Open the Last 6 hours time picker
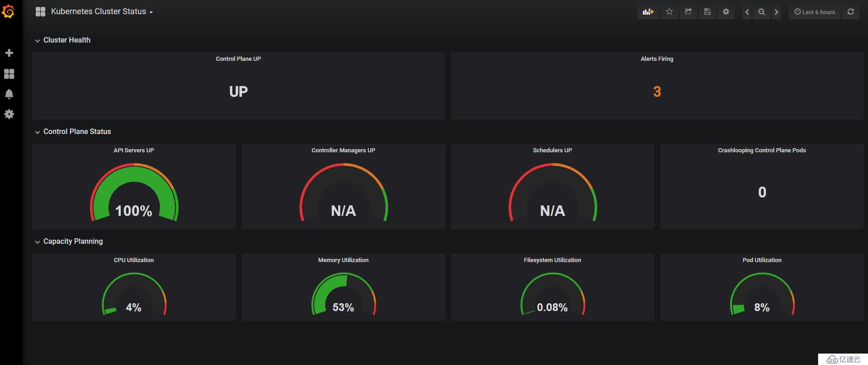 coord(814,12)
